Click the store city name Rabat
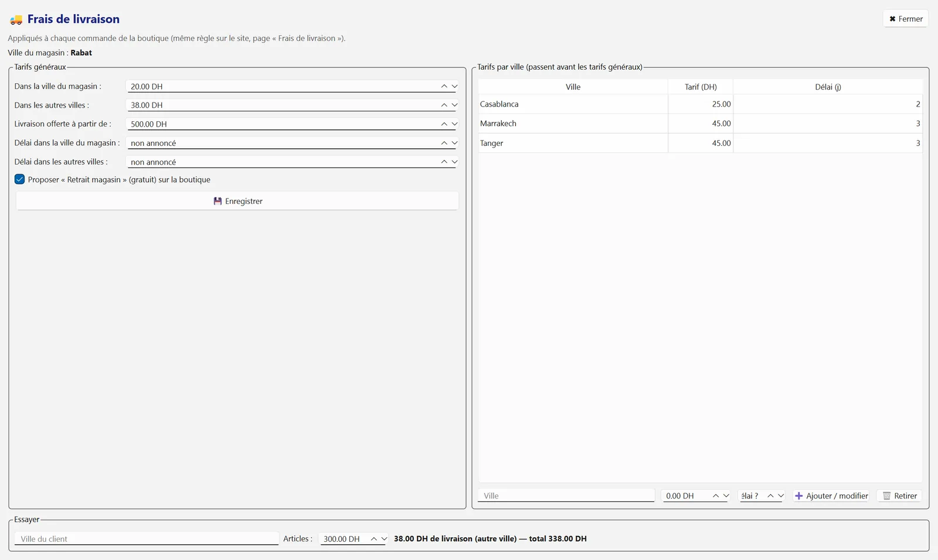The width and height of the screenshot is (938, 560). (x=81, y=53)
